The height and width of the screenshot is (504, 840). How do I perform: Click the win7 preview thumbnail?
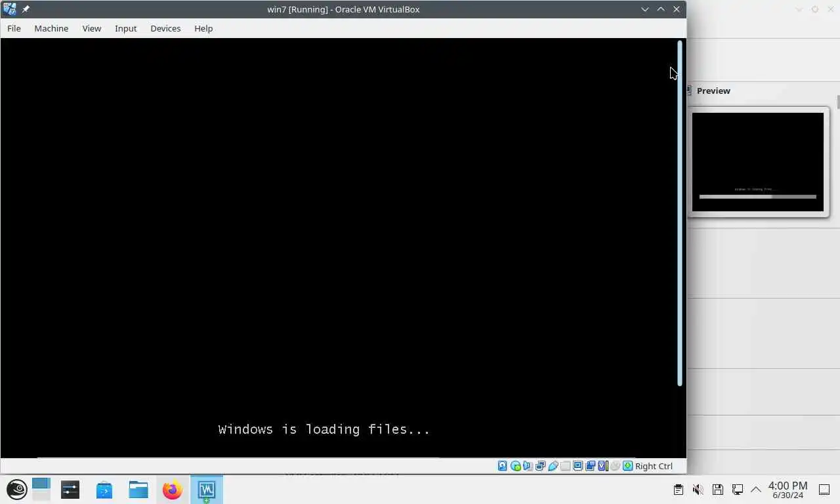[758, 162]
